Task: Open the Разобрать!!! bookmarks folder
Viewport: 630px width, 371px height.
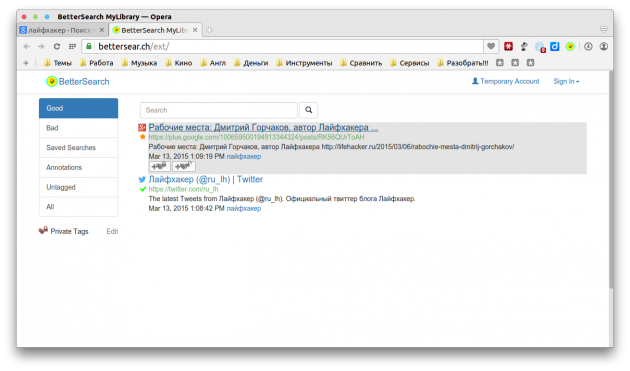Action: (x=463, y=63)
